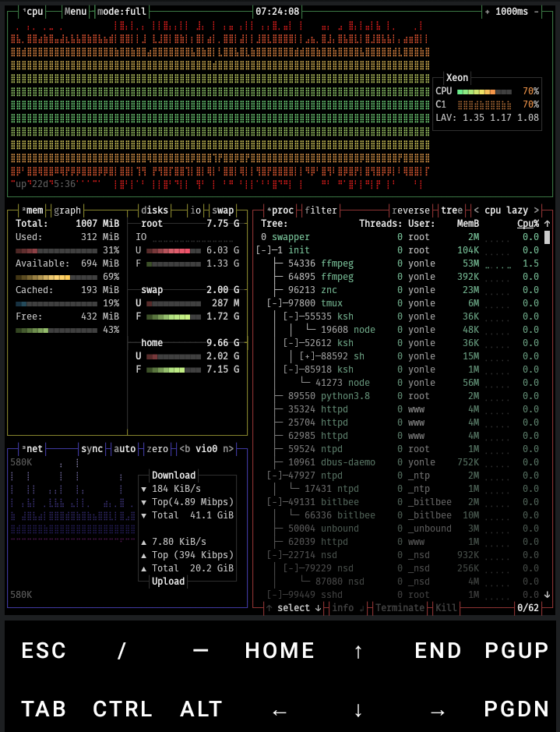Move process selection up with select arrow
The height and width of the screenshot is (732, 560).
pos(269,608)
